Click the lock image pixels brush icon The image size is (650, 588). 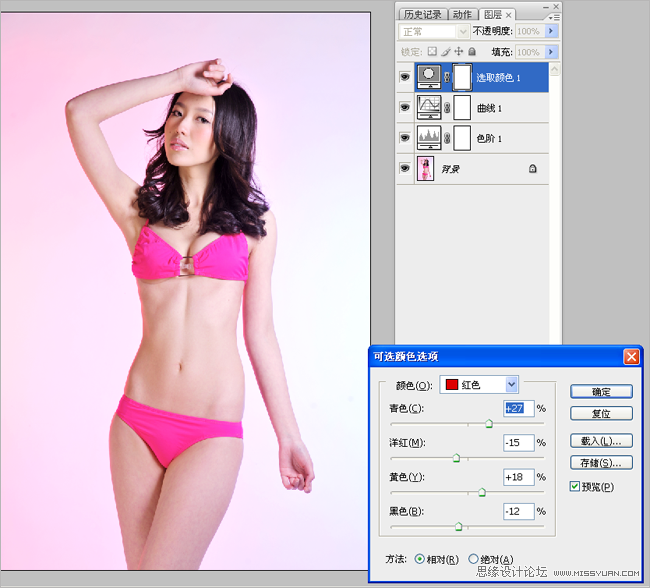[446, 51]
